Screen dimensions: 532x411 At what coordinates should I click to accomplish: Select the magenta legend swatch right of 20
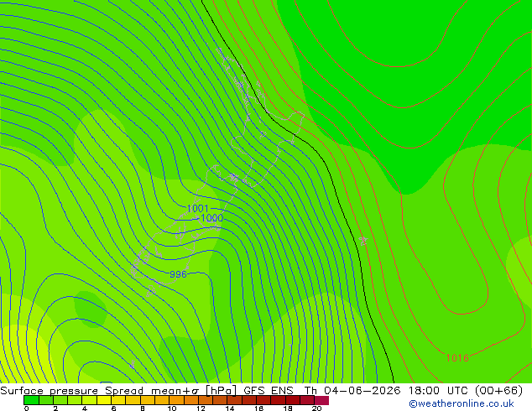(x=321, y=400)
